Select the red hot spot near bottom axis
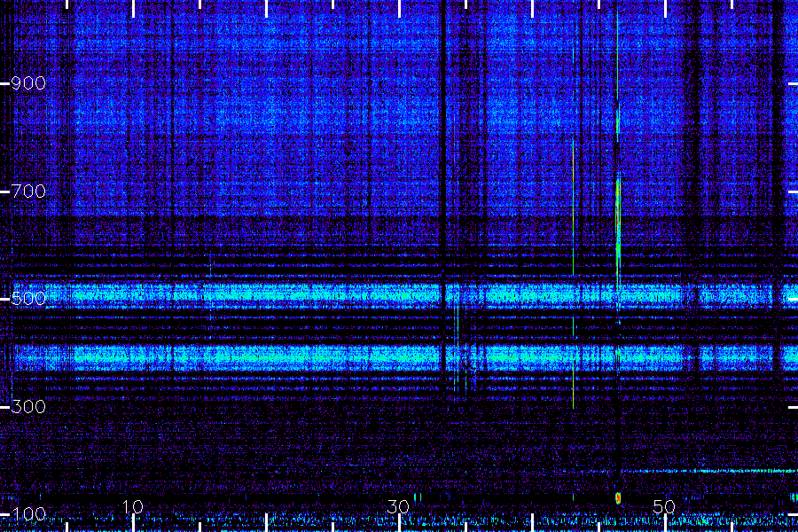 coord(618,498)
